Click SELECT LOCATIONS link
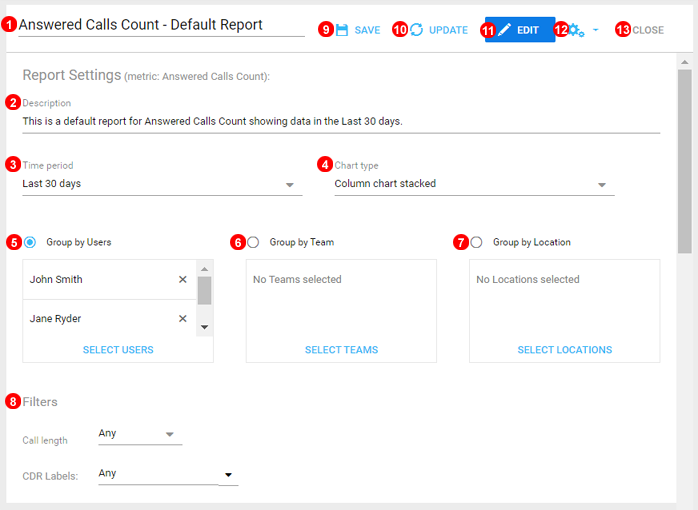The width and height of the screenshot is (698, 510). [564, 350]
